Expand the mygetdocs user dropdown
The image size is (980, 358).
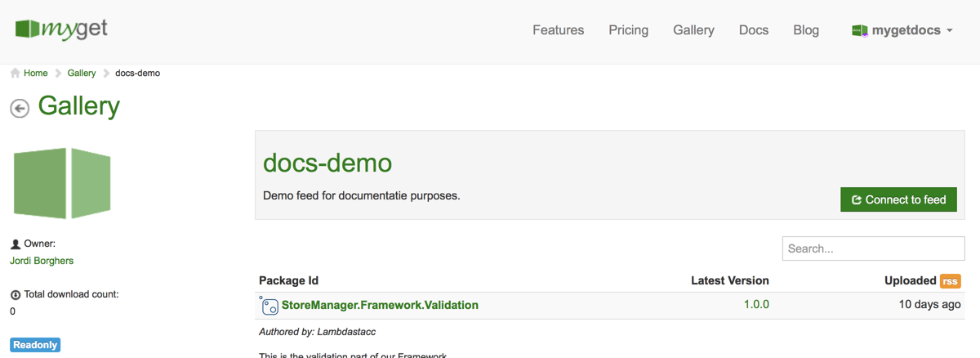pos(949,31)
